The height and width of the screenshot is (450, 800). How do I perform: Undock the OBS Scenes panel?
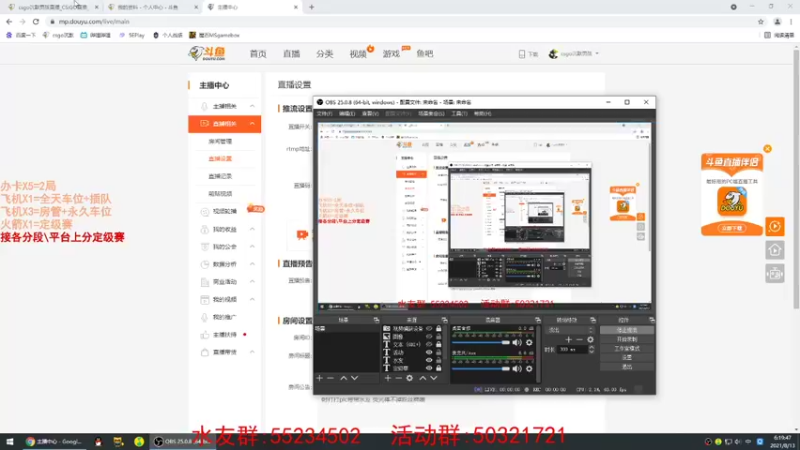pyautogui.click(x=376, y=320)
